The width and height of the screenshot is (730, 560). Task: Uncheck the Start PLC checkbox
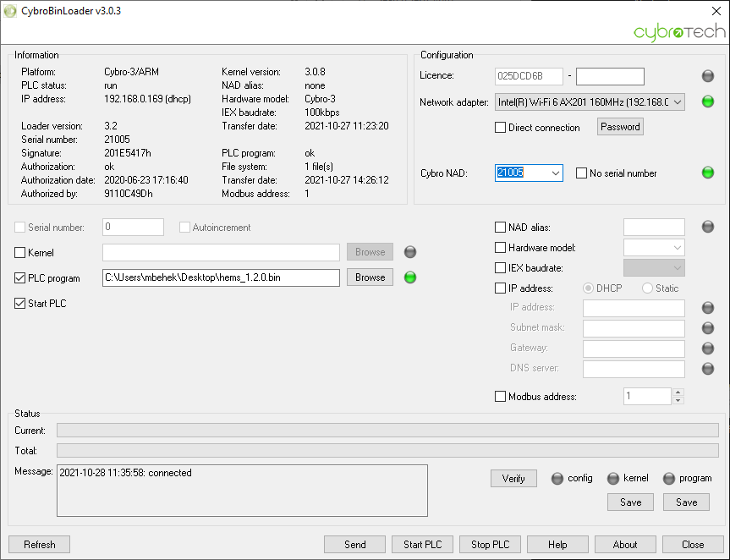click(20, 304)
